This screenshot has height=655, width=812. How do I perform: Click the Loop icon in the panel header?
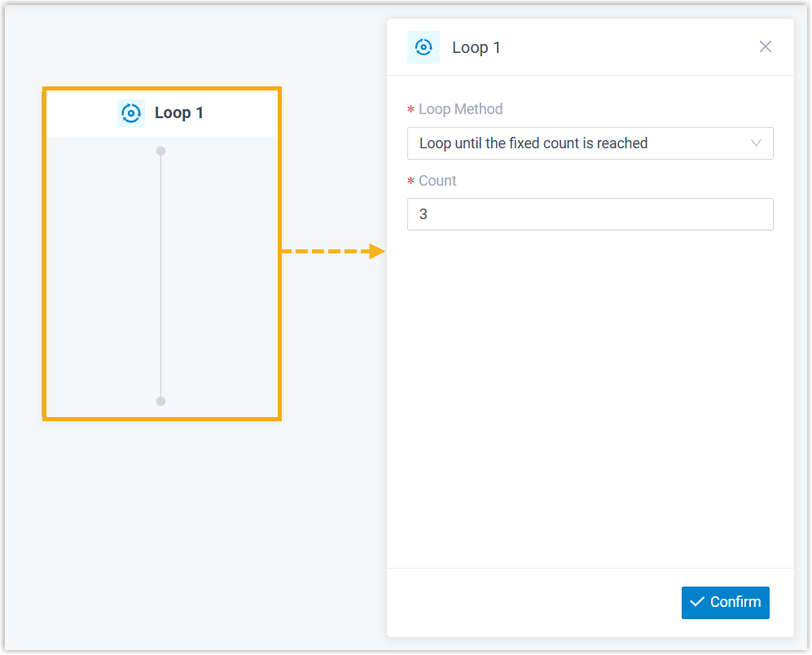pyautogui.click(x=424, y=47)
